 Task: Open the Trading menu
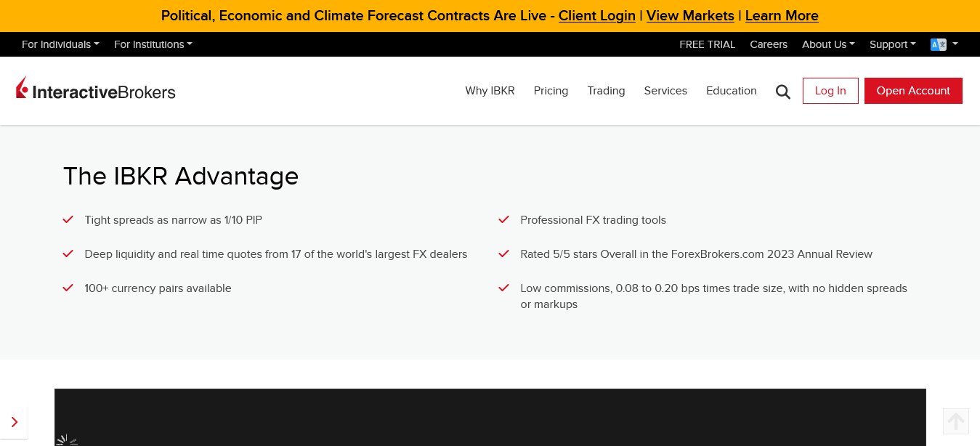pos(606,91)
